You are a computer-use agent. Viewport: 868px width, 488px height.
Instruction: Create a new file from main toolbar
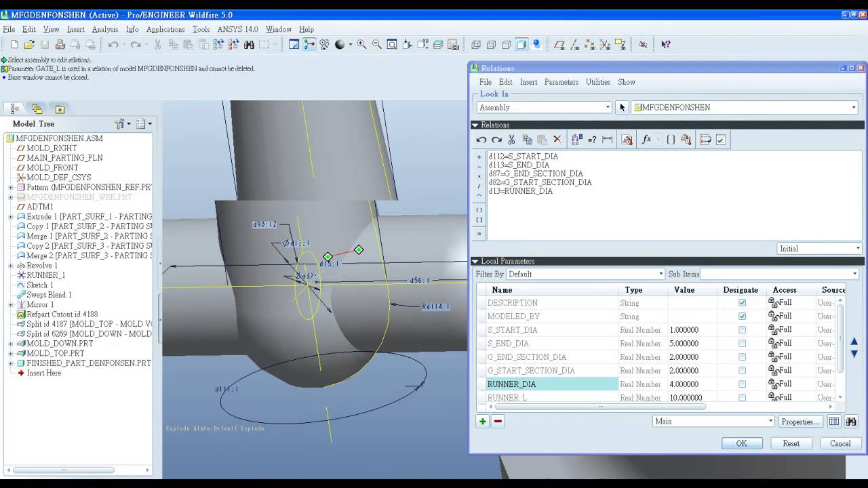click(x=14, y=45)
